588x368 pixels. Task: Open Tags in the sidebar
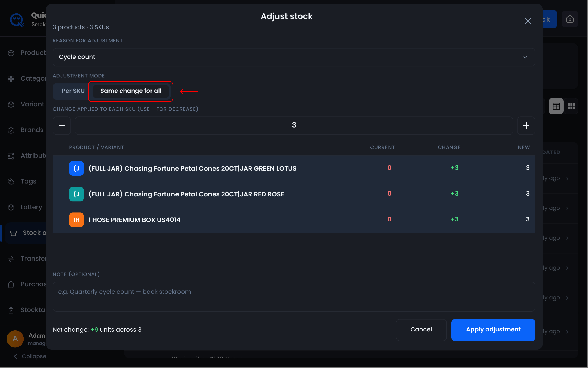pyautogui.click(x=28, y=181)
